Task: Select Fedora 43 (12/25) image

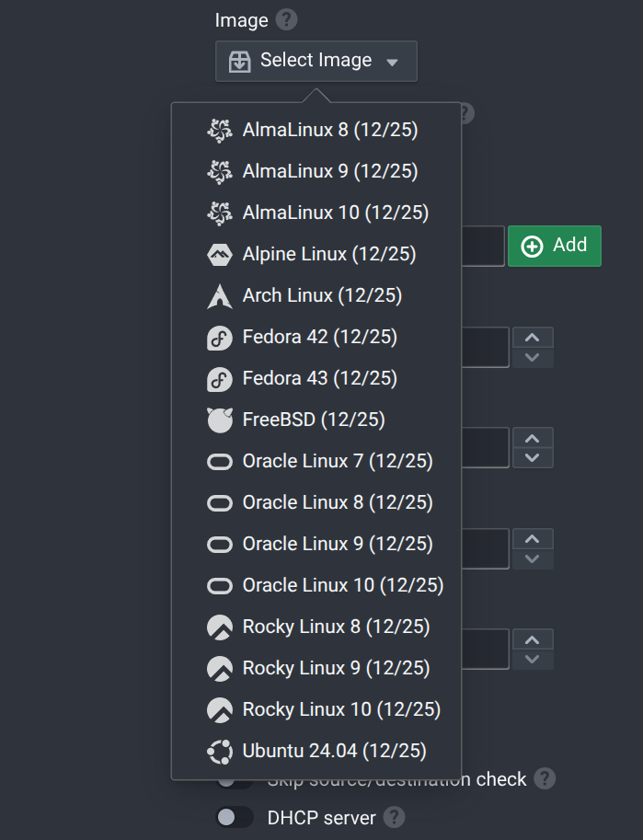Action: [319, 379]
